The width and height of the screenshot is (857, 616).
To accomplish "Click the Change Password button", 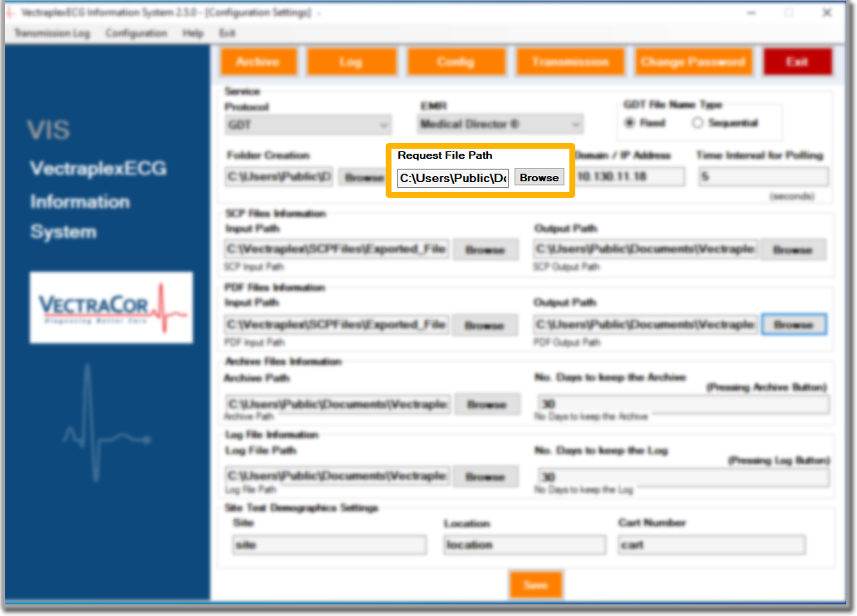I will click(x=692, y=62).
